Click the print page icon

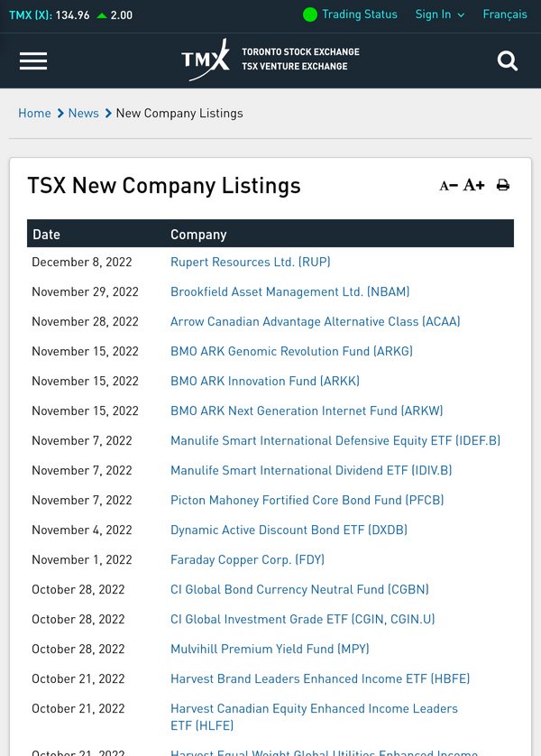[503, 185]
